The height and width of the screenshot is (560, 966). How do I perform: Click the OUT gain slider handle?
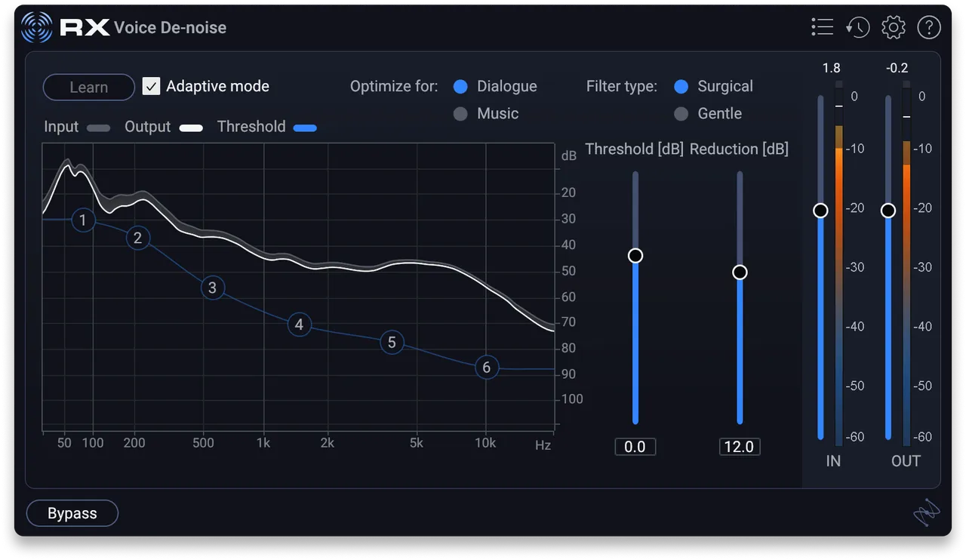[x=888, y=211]
